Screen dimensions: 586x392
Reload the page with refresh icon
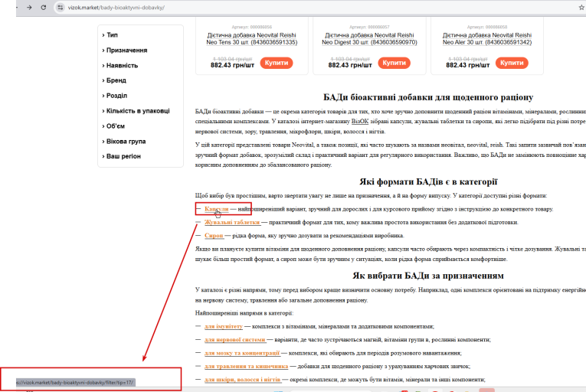pos(44,8)
